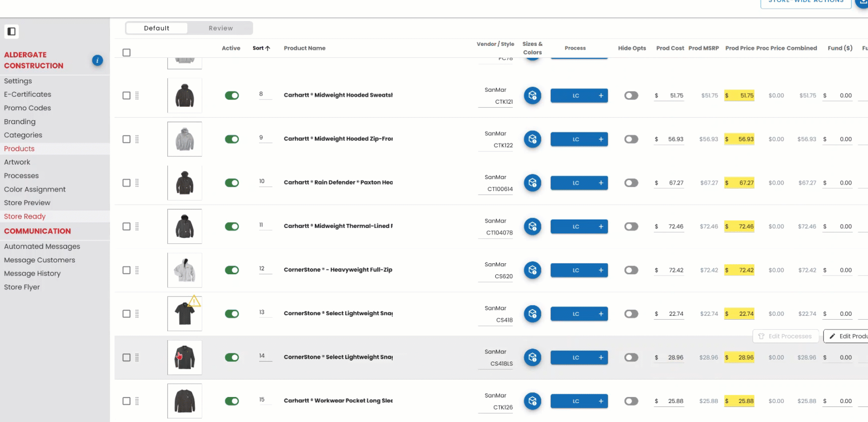Disable Active toggle for Carhartt Midweight Hooded Sweatshirt
868x422 pixels.
tap(232, 95)
